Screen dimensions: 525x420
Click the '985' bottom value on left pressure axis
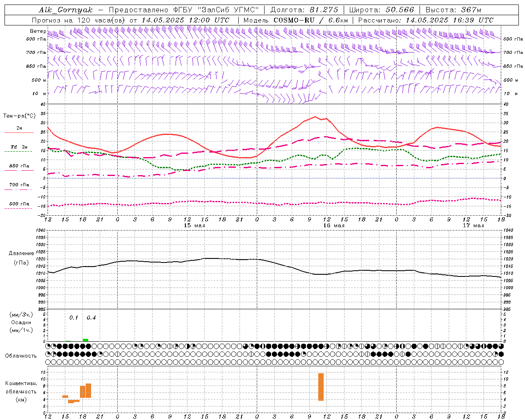pos(42,309)
